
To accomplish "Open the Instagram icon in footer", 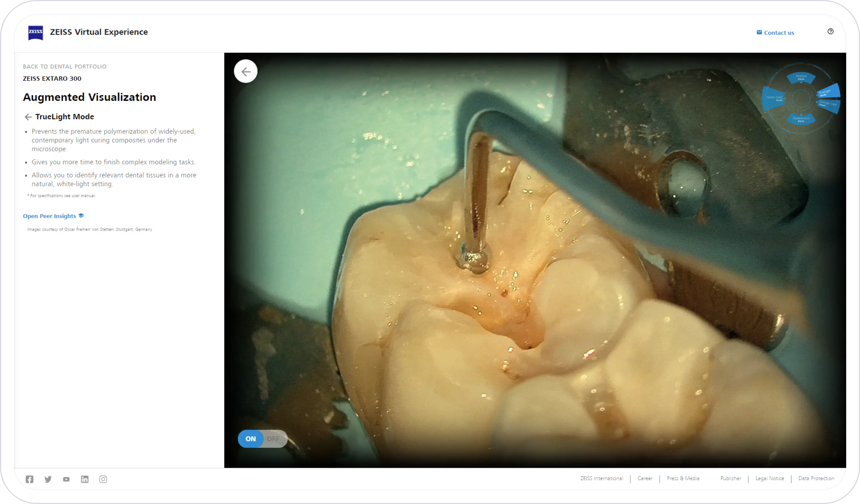I will (x=103, y=479).
